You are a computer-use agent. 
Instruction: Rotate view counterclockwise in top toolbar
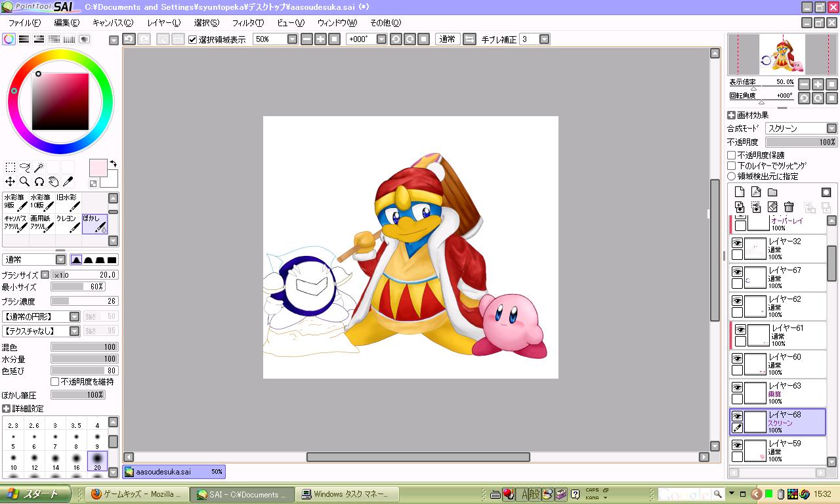[396, 39]
